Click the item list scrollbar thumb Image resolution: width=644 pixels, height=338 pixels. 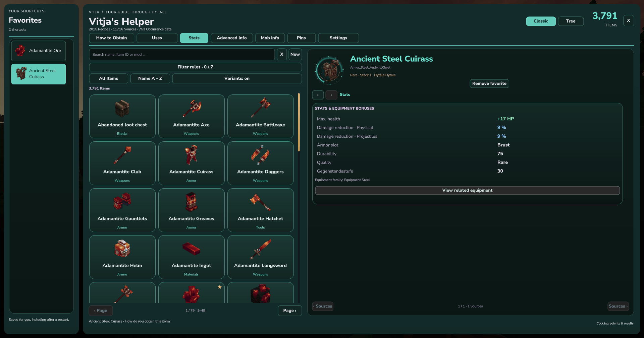299,123
